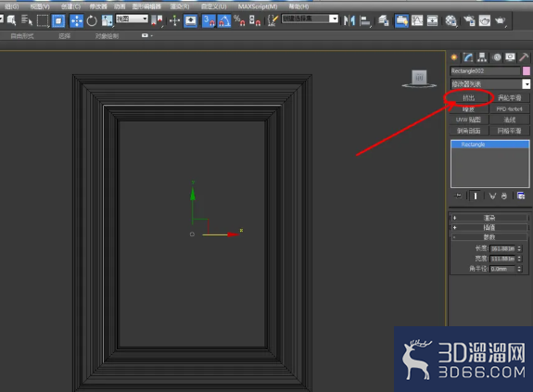Screen dimensions: 533x392
Task: Click the Rectangle002 object name field
Action: [x=485, y=71]
